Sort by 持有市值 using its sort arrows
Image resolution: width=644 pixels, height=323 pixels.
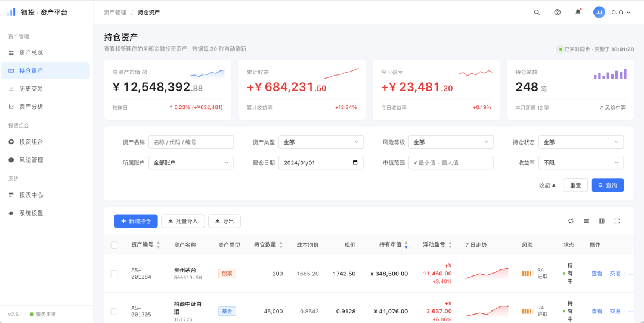click(x=406, y=245)
